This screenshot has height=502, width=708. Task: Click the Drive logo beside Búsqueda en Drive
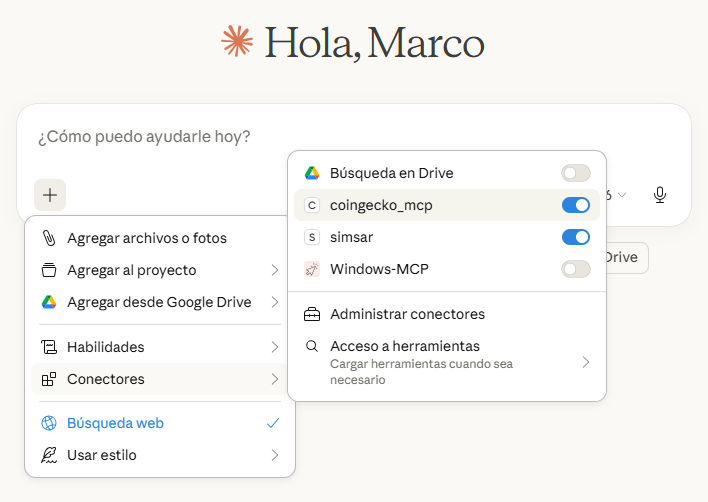click(x=312, y=173)
